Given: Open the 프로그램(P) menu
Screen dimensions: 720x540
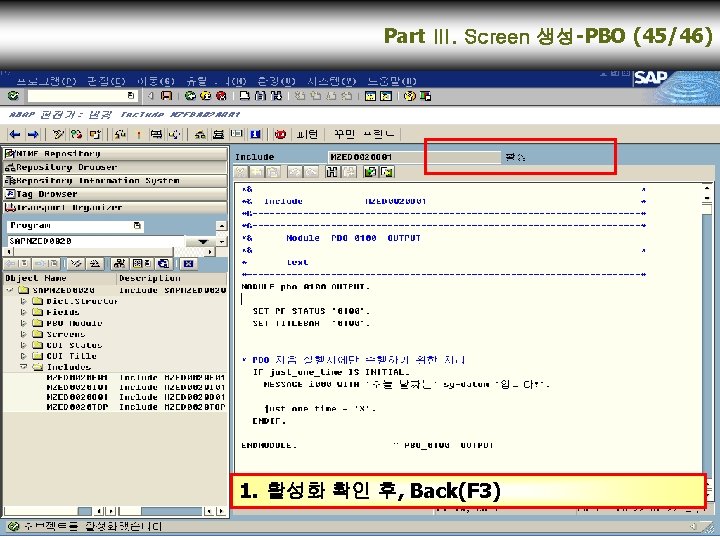Looking at the screenshot, I should point(46,81).
